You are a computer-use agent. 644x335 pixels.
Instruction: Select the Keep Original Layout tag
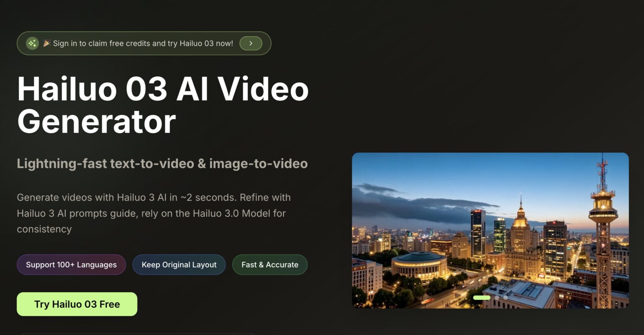point(179,264)
